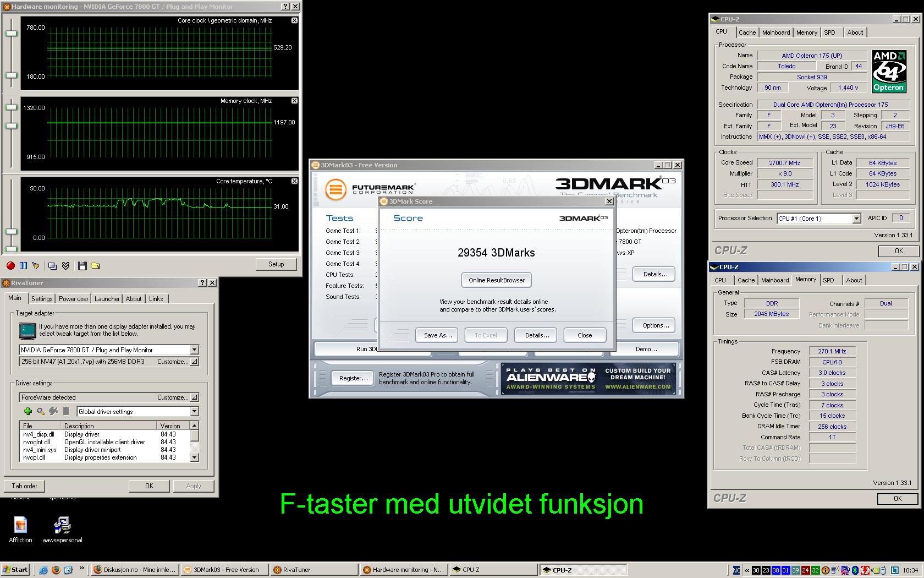Expand quick launch overflow chevron

(82, 569)
